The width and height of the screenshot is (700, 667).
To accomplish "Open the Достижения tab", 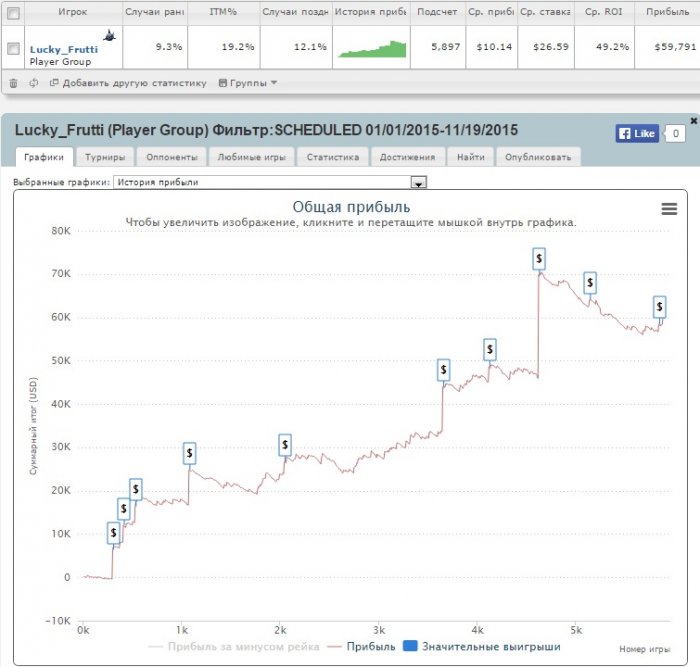I will (407, 157).
